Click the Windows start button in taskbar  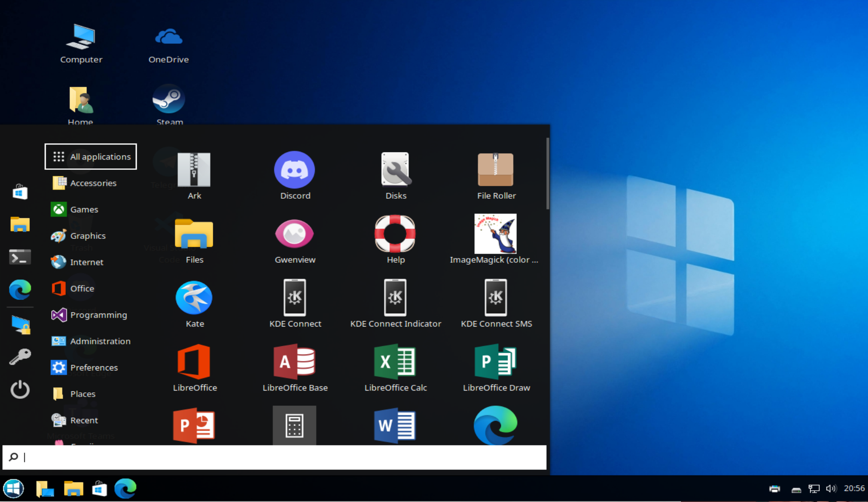[x=14, y=488]
